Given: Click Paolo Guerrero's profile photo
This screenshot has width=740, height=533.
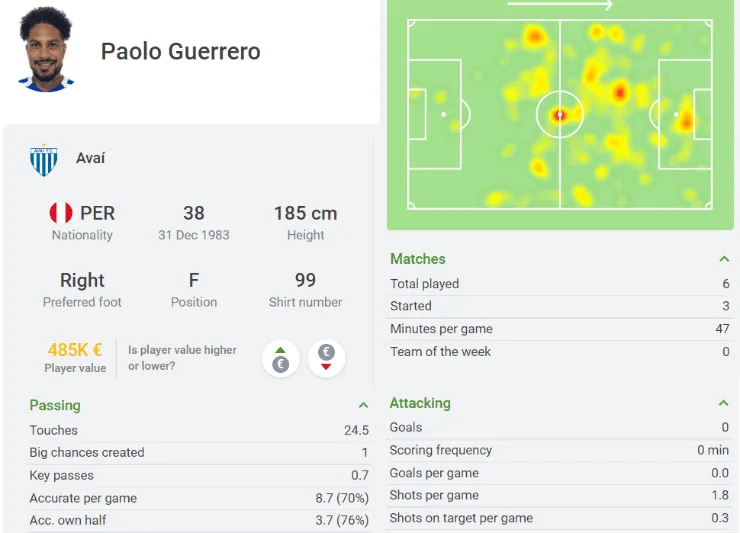Looking at the screenshot, I should pos(47,50).
